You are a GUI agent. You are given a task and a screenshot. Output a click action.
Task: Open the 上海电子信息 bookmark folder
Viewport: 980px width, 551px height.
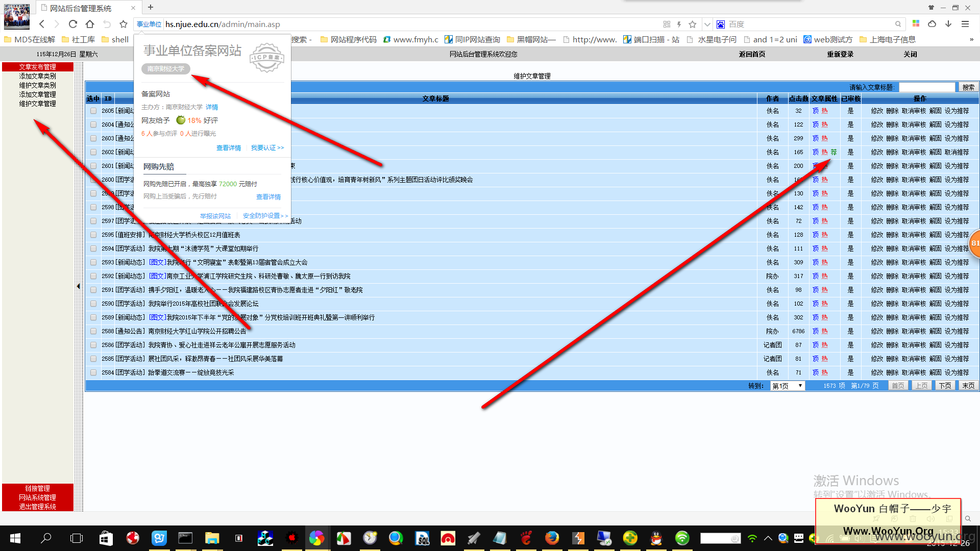[x=888, y=39]
